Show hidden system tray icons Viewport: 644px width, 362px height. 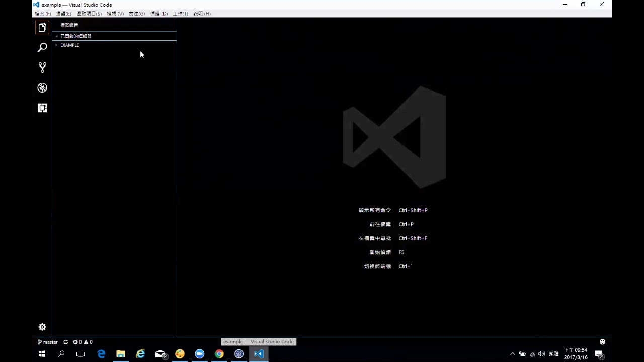(x=513, y=354)
